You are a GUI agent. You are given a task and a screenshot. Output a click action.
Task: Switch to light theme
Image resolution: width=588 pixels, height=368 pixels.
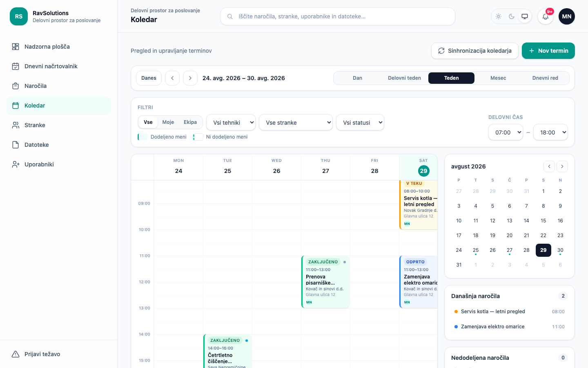click(x=499, y=16)
